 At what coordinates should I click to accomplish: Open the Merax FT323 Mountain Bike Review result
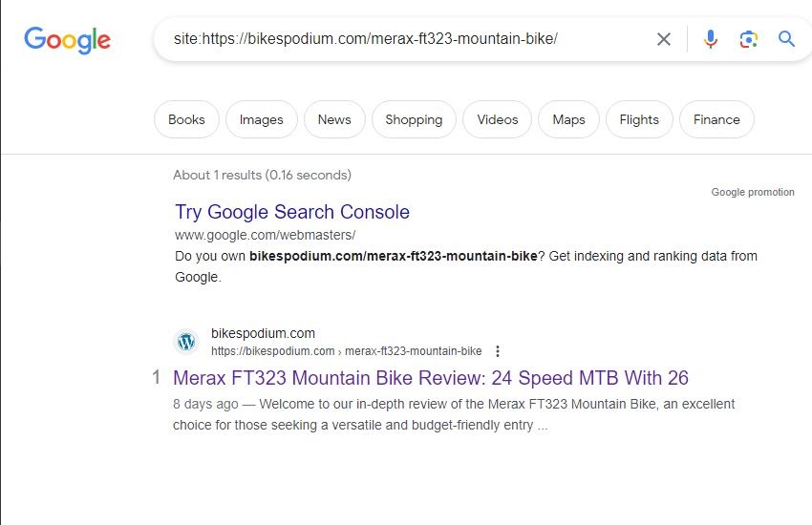coord(430,378)
